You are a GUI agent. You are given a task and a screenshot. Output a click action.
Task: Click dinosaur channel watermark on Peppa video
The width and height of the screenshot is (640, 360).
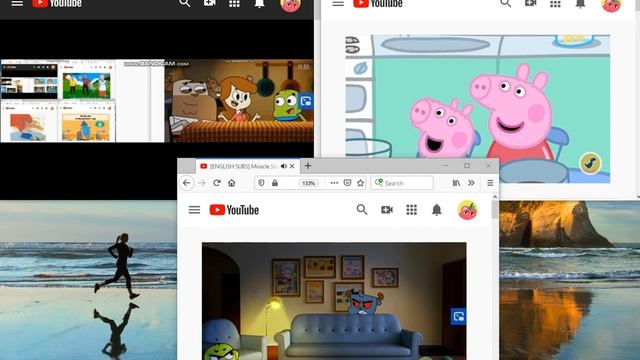click(x=590, y=164)
